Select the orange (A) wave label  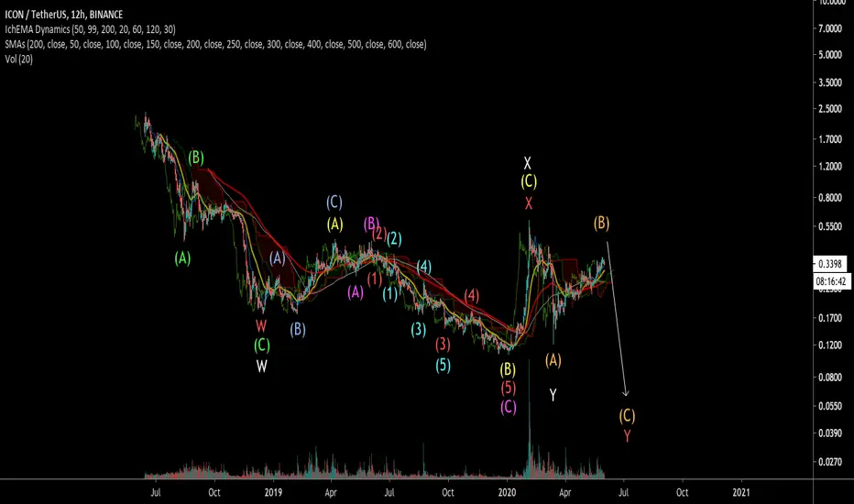[x=553, y=360]
